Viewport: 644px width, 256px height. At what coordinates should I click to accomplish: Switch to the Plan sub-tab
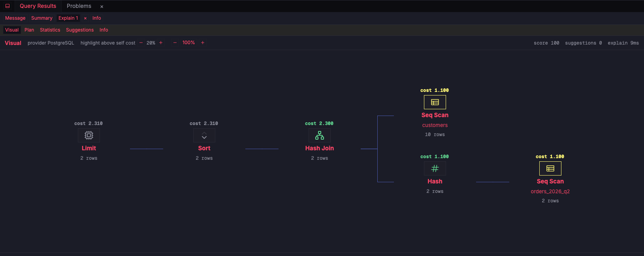coord(29,30)
